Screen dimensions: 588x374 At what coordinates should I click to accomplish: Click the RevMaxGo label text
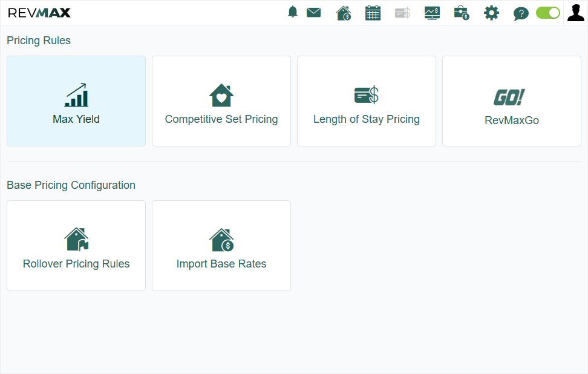[x=512, y=120]
